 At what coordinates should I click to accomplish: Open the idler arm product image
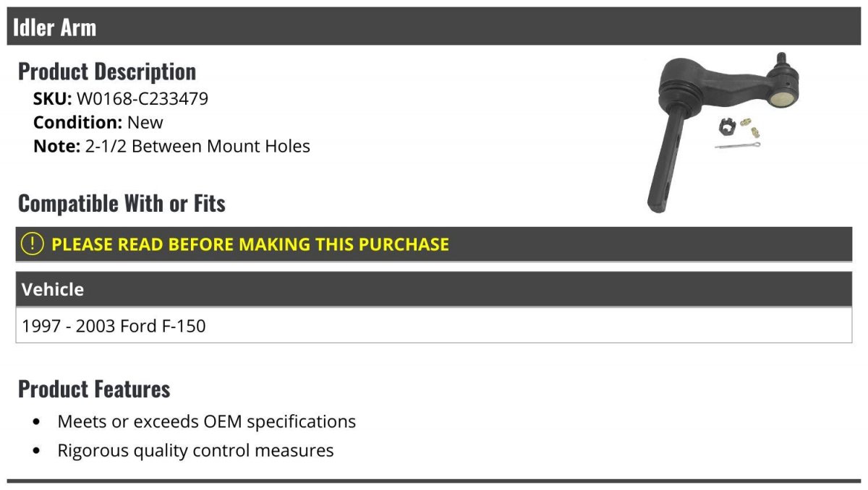tap(726, 132)
